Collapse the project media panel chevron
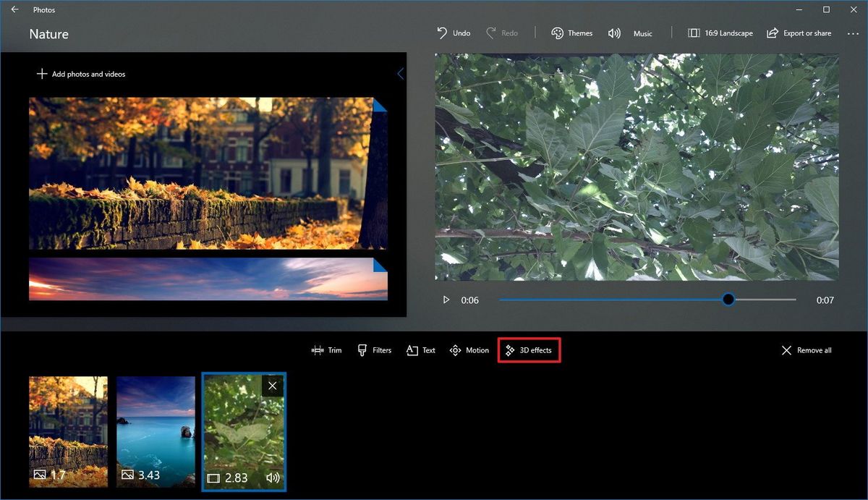868x500 pixels. click(400, 73)
